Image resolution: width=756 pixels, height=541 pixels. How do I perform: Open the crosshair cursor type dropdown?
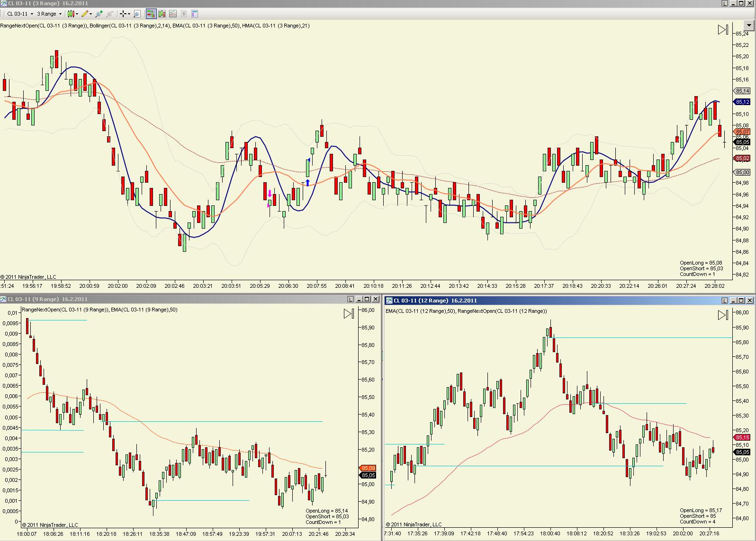click(125, 14)
